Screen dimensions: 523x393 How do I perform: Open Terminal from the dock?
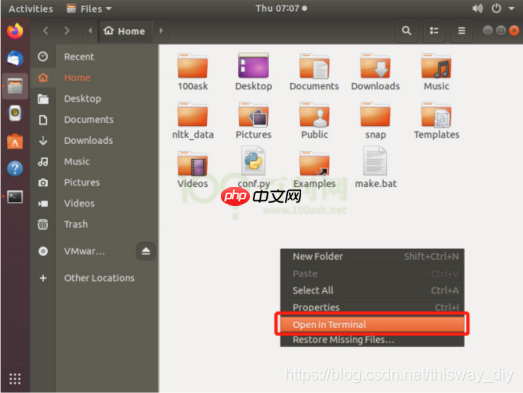(15, 197)
